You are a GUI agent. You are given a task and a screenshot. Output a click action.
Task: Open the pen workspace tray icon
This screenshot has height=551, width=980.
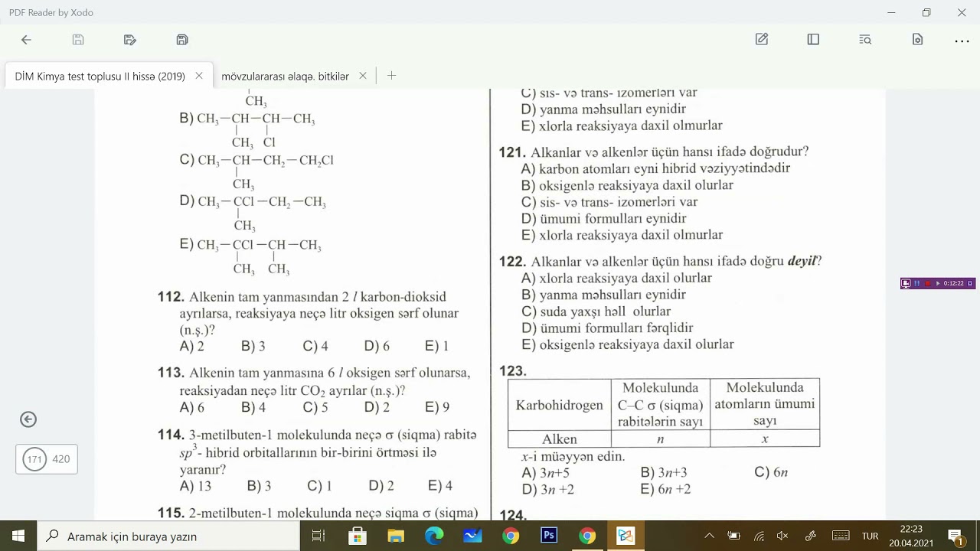coord(810,536)
